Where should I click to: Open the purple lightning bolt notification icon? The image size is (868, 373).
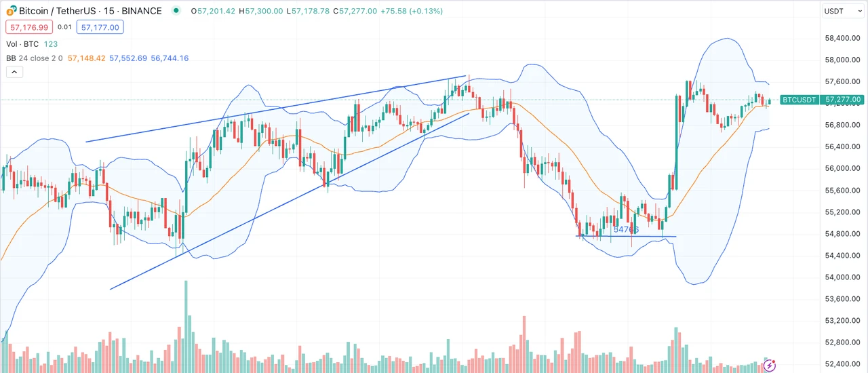[770, 366]
